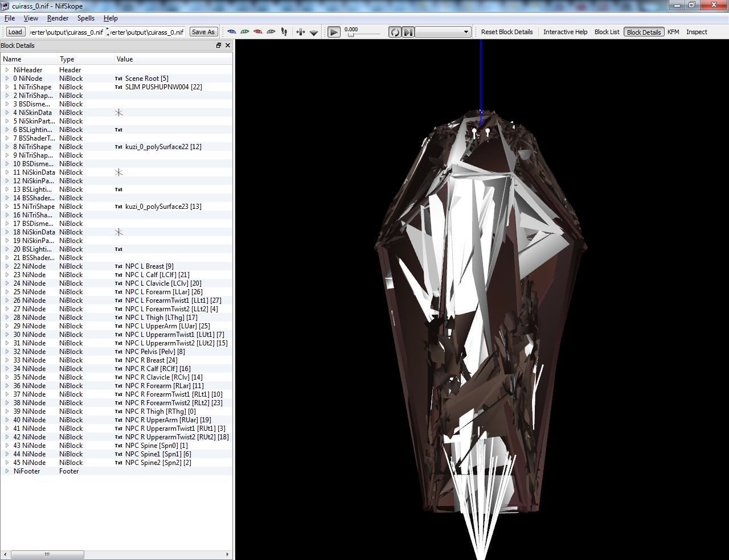This screenshot has width=729, height=560.
Task: Click the NifSkope app icon in title bar
Action: [6, 6]
